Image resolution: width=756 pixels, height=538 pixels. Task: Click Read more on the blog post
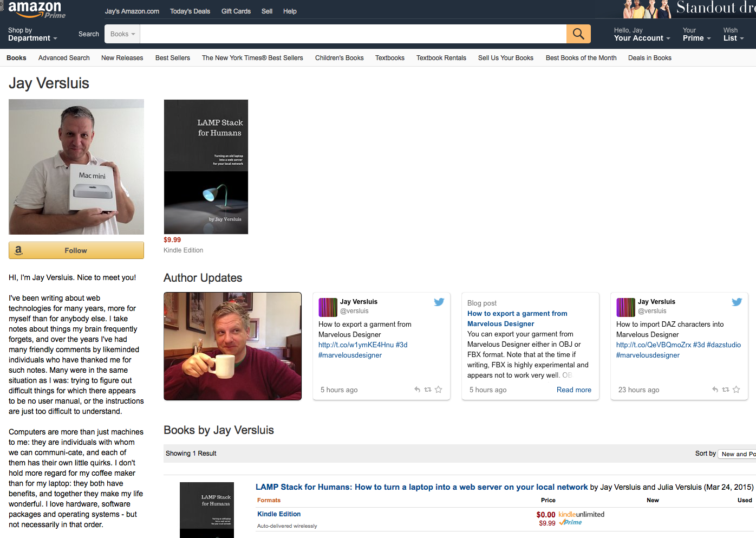click(574, 390)
